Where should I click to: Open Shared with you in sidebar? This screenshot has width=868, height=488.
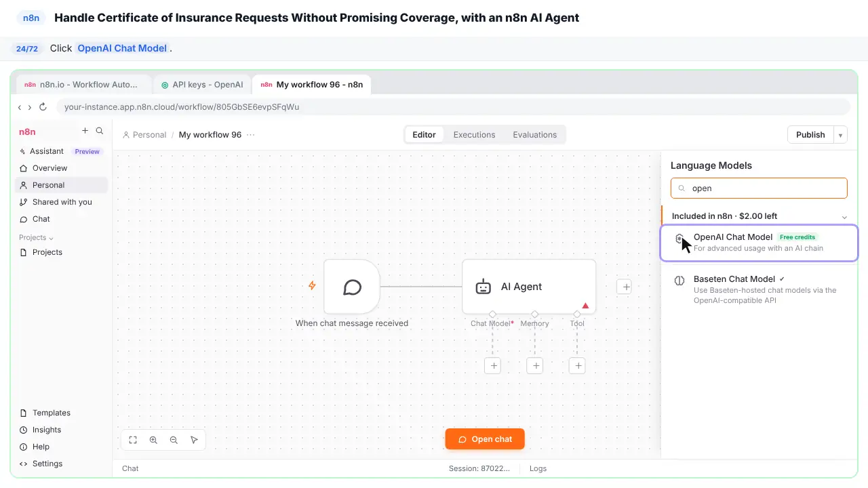61,202
